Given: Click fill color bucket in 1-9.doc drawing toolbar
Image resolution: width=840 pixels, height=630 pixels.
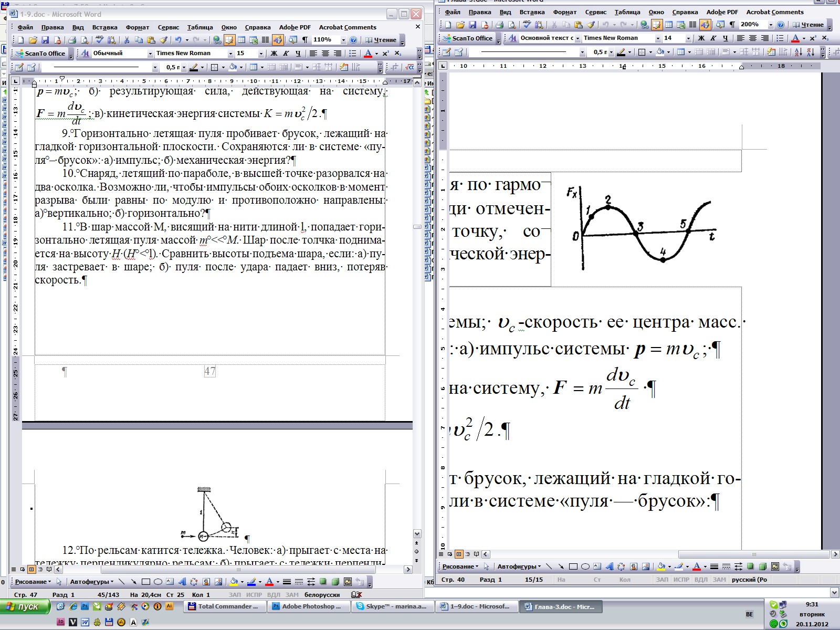Looking at the screenshot, I should click(234, 582).
